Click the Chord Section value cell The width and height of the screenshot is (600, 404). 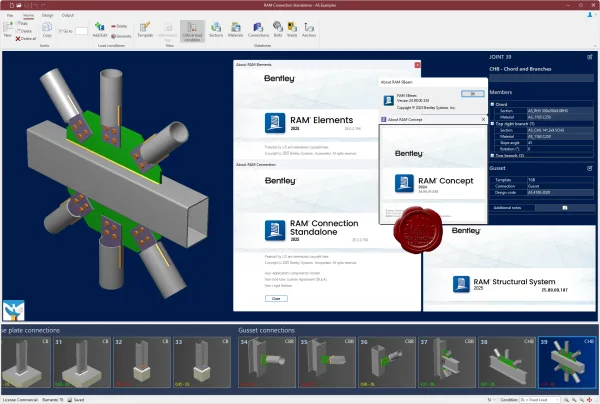[x=560, y=111]
